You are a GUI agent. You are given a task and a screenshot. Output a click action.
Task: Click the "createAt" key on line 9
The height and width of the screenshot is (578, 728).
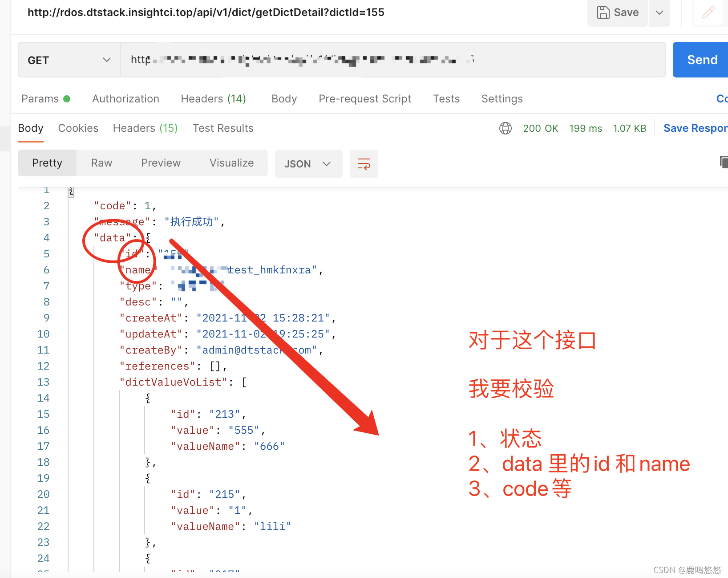point(151,318)
